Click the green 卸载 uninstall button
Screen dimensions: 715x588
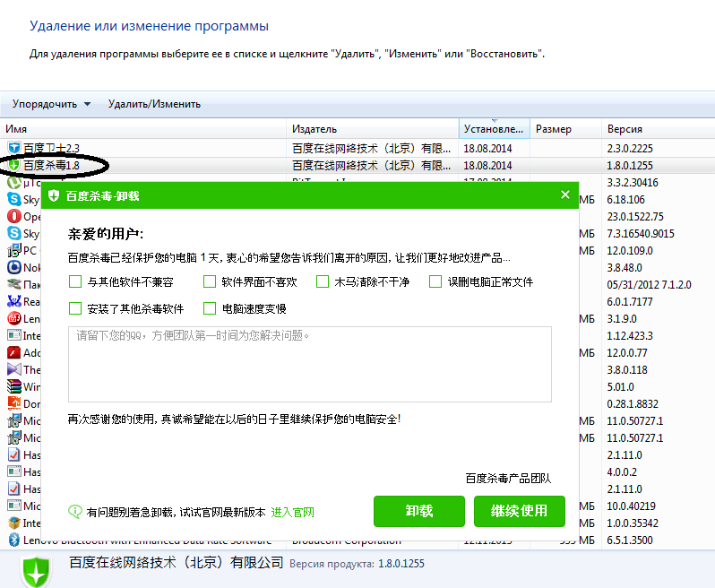pos(419,511)
